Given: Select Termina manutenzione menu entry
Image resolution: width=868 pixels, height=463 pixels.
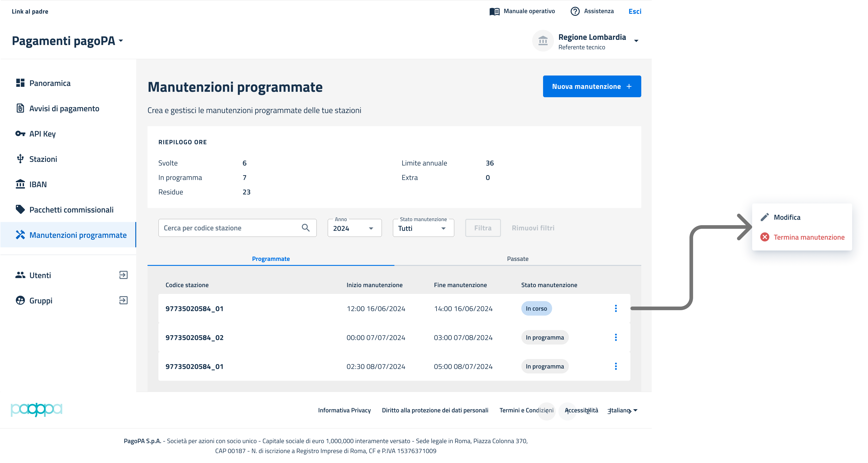Looking at the screenshot, I should 808,237.
